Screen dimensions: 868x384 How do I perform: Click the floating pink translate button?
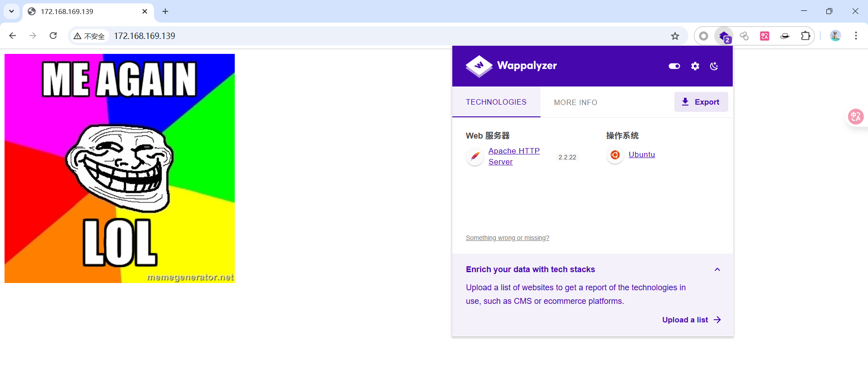point(856,117)
